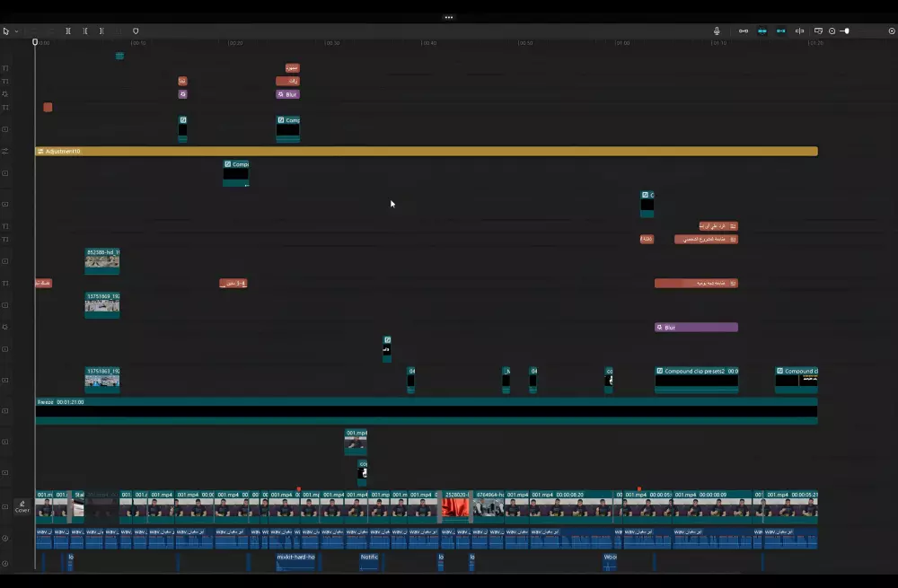
Task: Choose the Select pointer tool
Action: point(5,31)
